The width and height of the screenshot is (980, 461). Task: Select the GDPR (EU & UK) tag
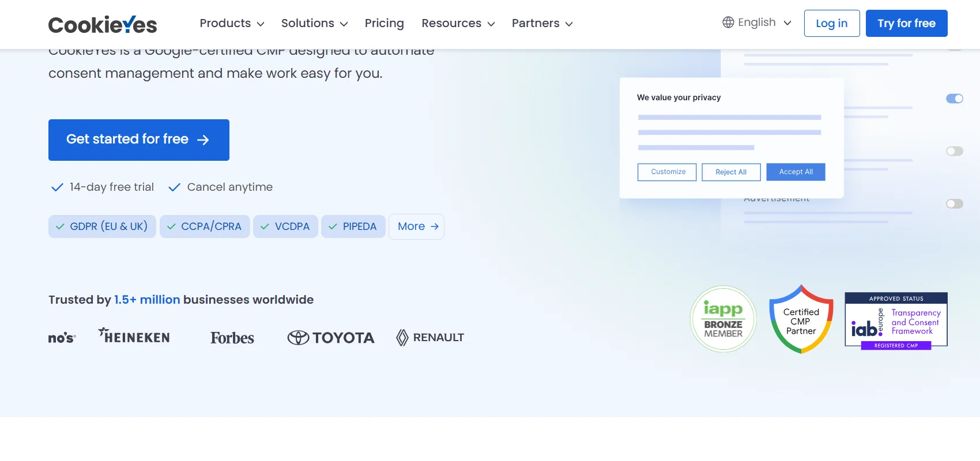pos(102,226)
